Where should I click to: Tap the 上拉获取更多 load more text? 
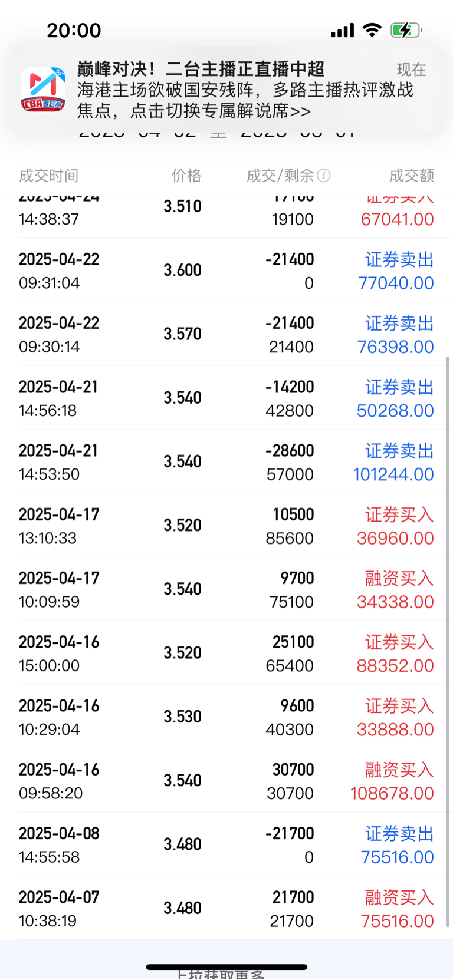[x=221, y=975]
